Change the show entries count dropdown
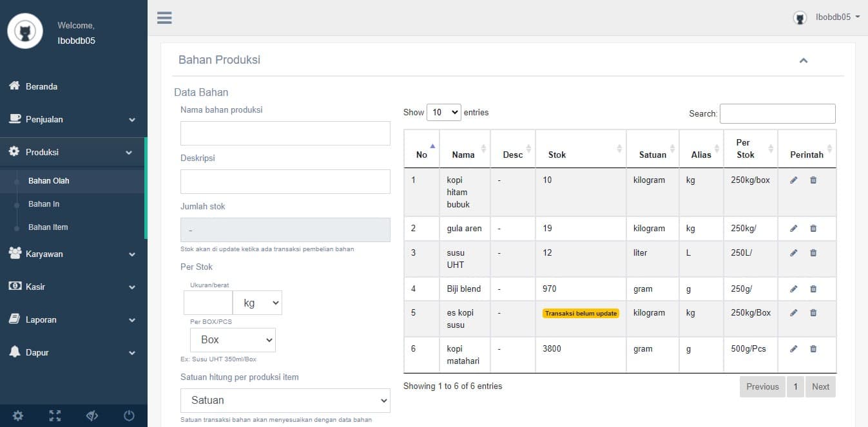The height and width of the screenshot is (427, 868). click(x=443, y=112)
